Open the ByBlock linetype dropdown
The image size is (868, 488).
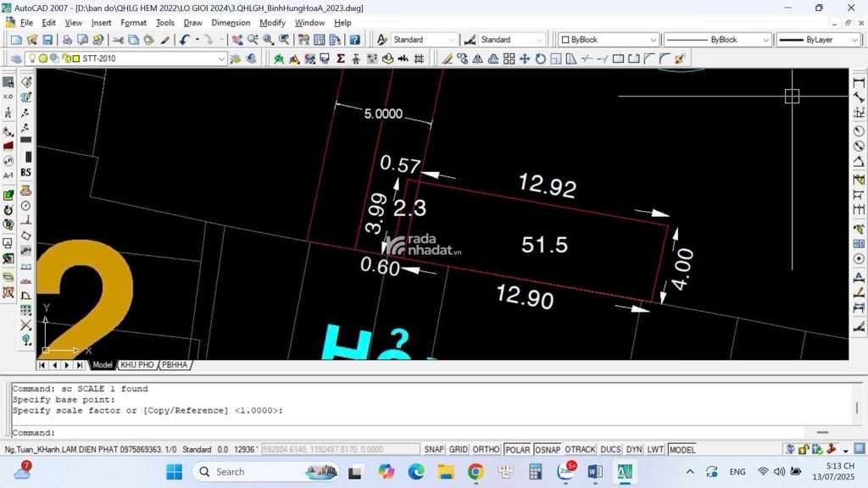[x=765, y=40]
